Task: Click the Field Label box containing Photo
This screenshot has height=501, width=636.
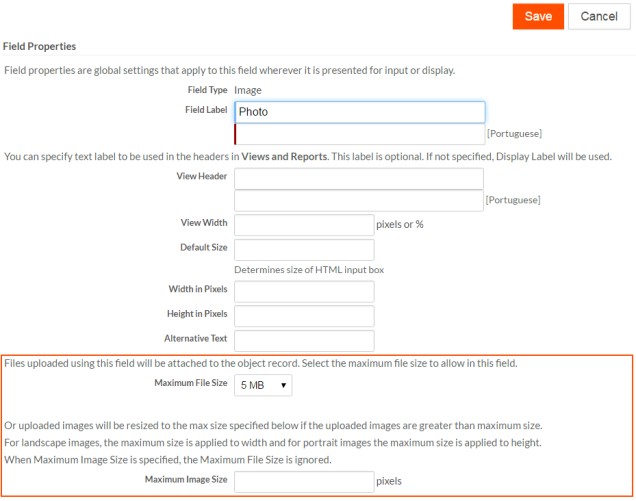Action: tap(359, 112)
